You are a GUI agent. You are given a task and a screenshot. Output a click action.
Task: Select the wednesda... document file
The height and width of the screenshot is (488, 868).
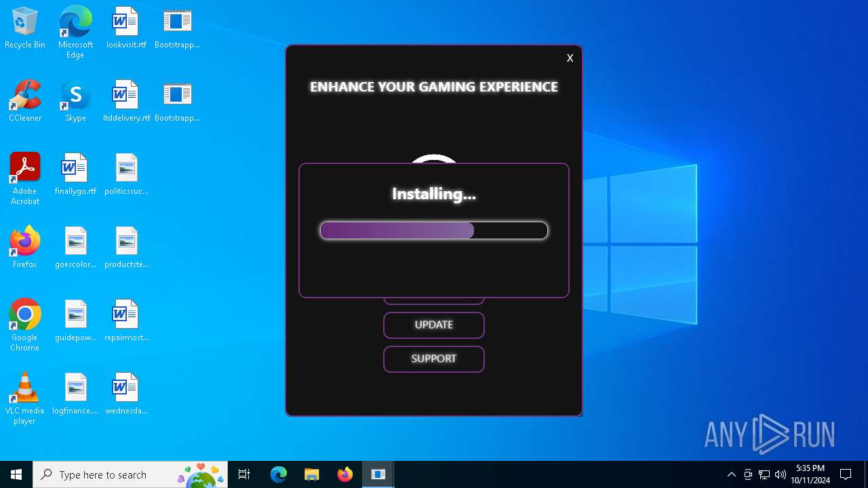point(126,394)
